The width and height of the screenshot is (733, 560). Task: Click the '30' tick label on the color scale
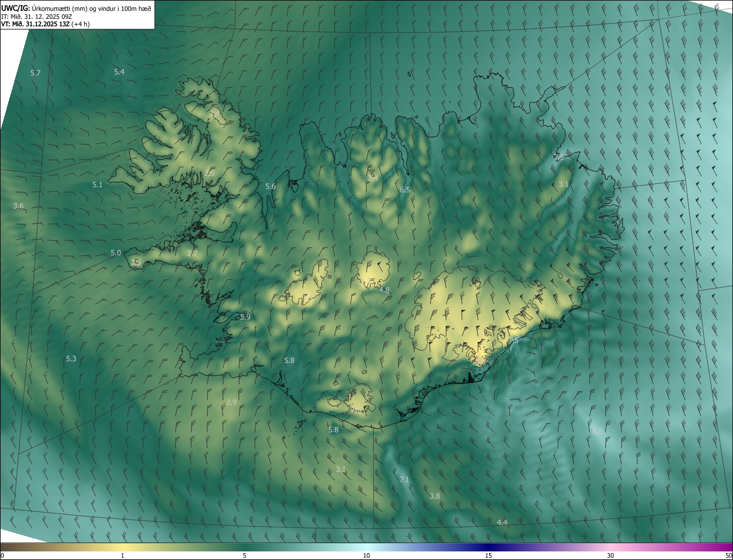tap(610, 556)
